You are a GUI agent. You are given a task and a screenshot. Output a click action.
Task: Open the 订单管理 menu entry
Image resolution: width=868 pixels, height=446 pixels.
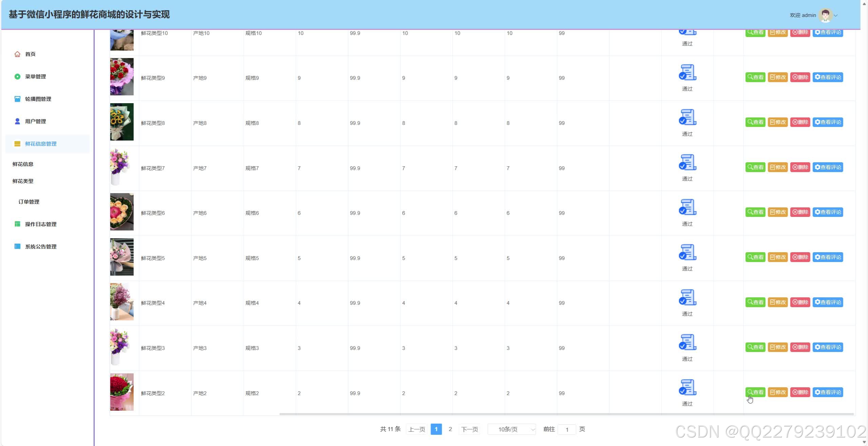tap(29, 202)
